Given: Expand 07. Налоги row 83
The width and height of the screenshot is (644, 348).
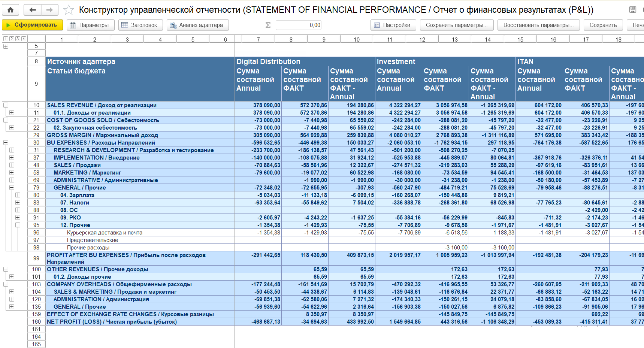Looking at the screenshot, I should coord(18,203).
